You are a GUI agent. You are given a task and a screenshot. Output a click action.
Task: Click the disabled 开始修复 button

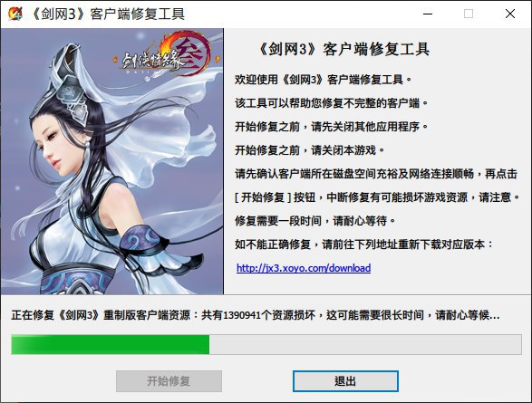point(169,381)
